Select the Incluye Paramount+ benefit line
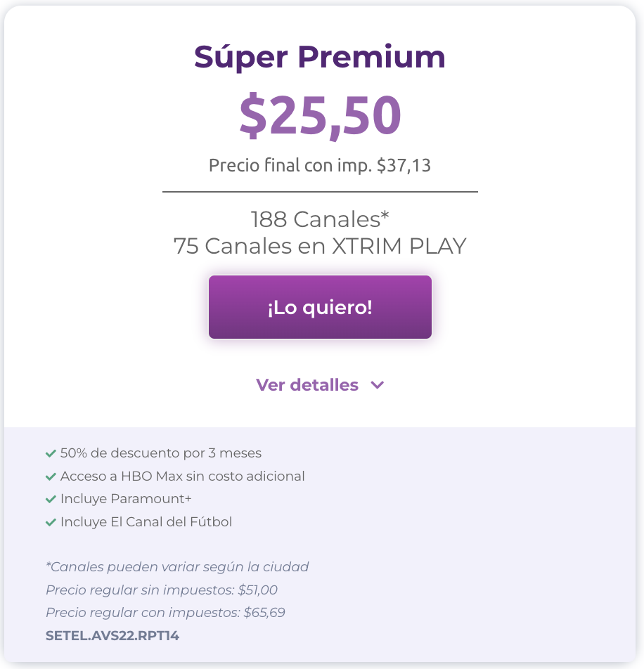This screenshot has width=644, height=669. (126, 498)
